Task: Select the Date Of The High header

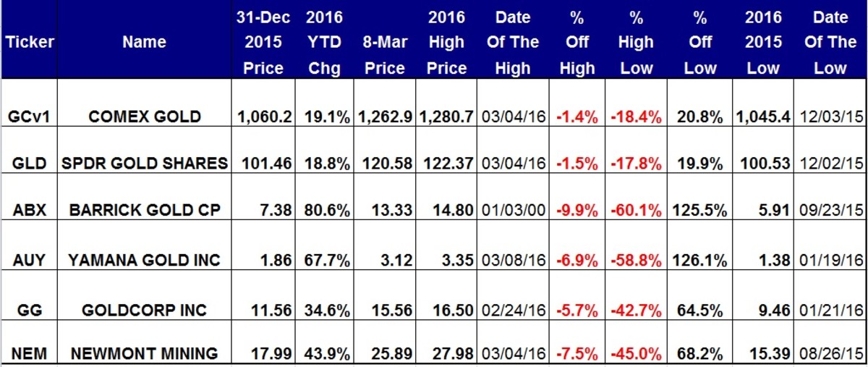Action: (513, 42)
